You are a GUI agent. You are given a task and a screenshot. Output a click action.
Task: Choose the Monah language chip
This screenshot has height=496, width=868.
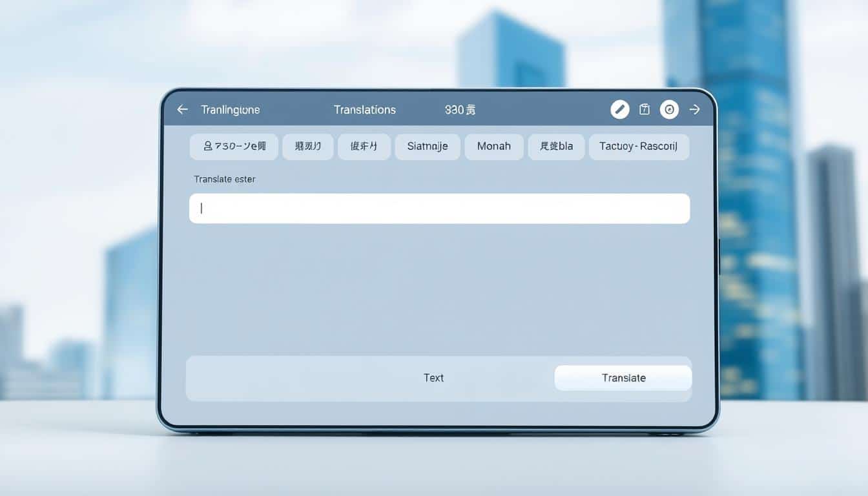[x=493, y=147]
